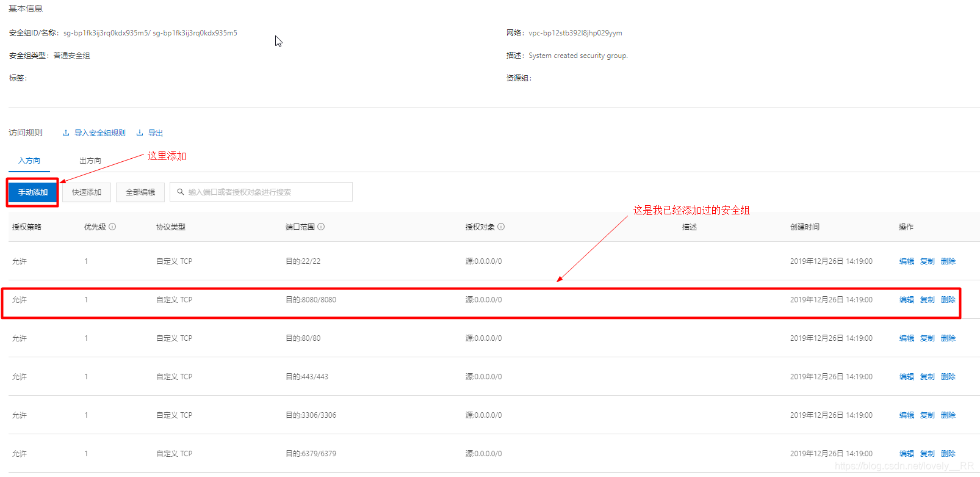Click the info icon next to 授权对象
The height and width of the screenshot is (477, 980).
[x=501, y=227]
